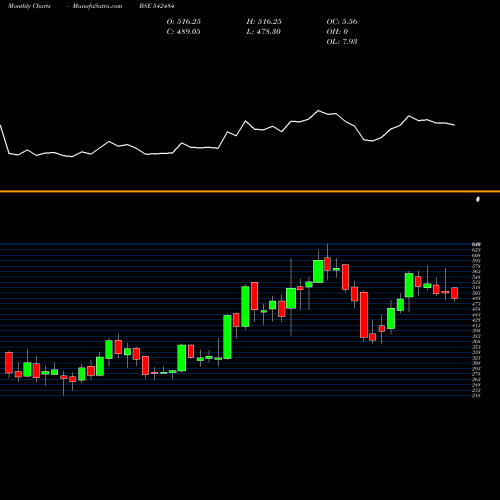This screenshot has height=500, width=500.
Task: Click the MunafaSutra.com label
Action: pyautogui.click(x=97, y=6)
